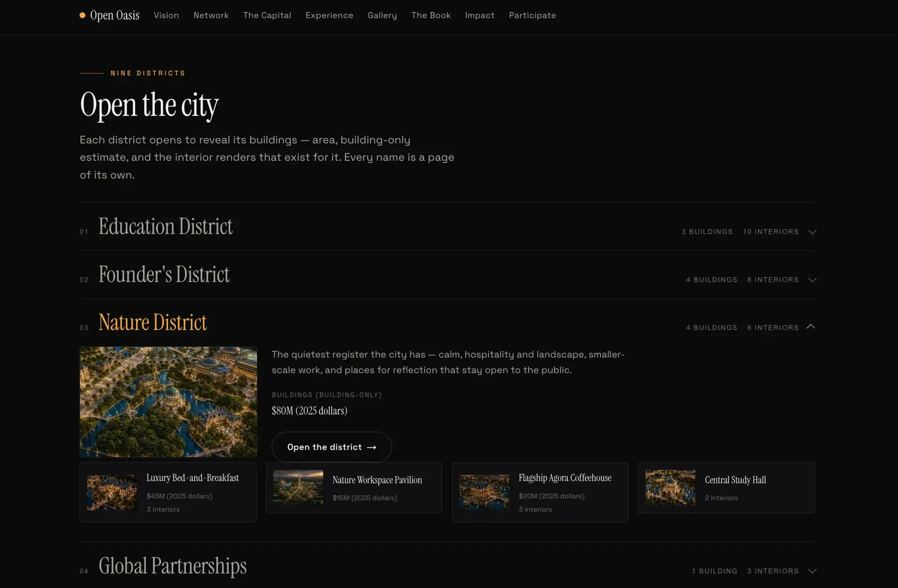Screen dimensions: 898x588
Task: Click the arrow in Open the district
Action: [x=372, y=448]
